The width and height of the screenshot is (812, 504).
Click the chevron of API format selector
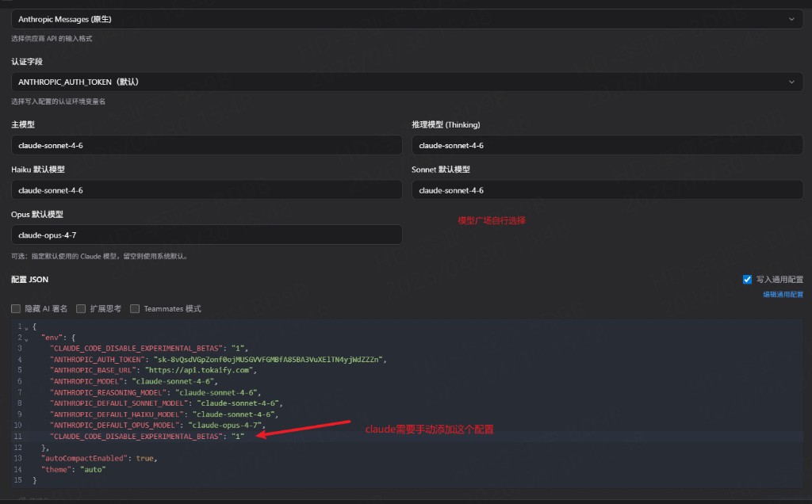click(x=791, y=19)
